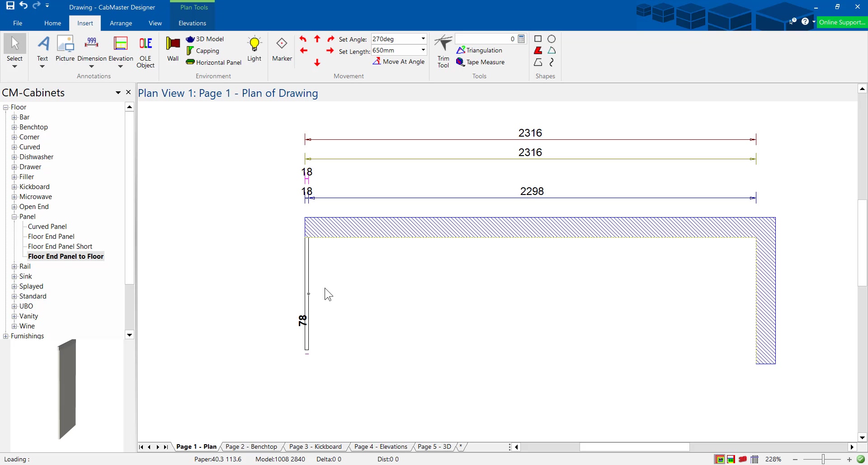Add a Dimension annotation
Image resolution: width=868 pixels, height=465 pixels.
pos(92,48)
